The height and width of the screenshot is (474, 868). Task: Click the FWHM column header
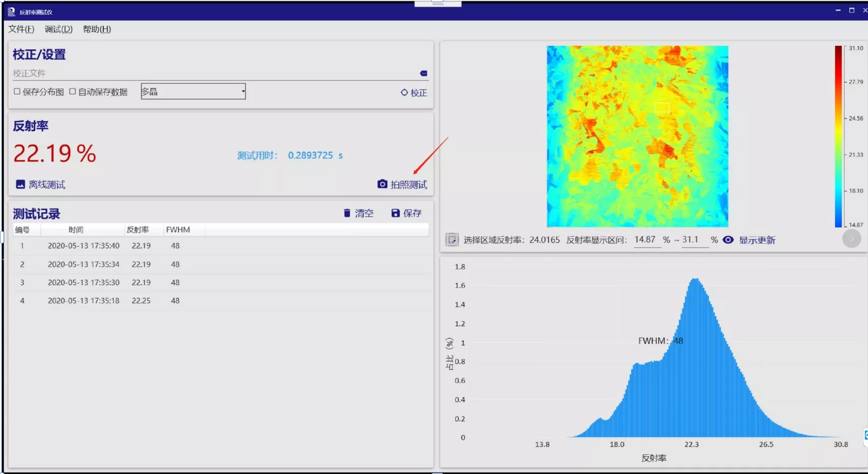pyautogui.click(x=184, y=230)
